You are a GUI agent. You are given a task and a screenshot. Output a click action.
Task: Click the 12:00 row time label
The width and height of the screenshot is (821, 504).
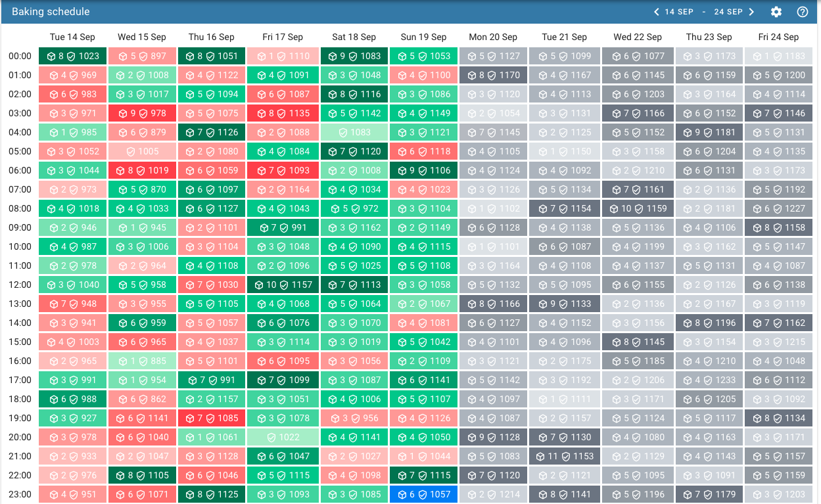[20, 285]
